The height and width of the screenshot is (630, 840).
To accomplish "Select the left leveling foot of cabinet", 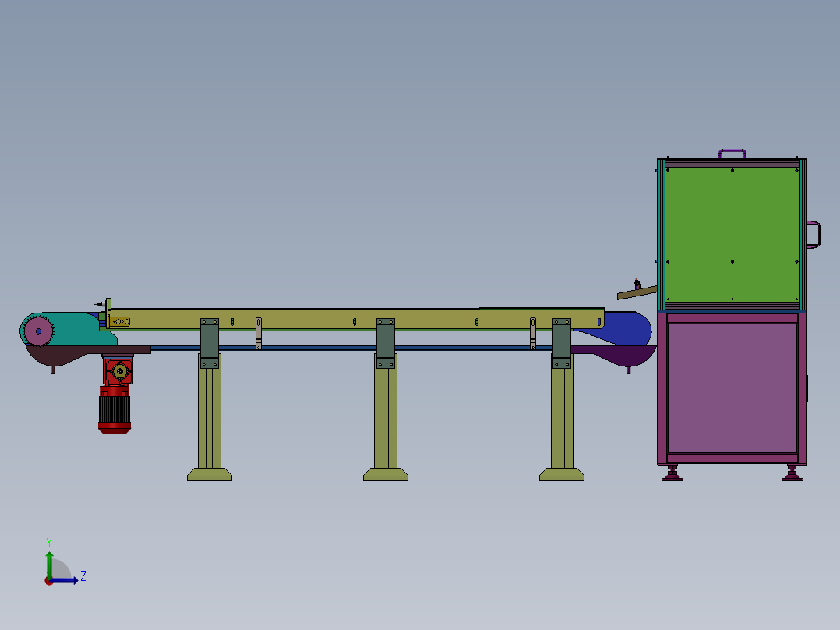I will (672, 473).
